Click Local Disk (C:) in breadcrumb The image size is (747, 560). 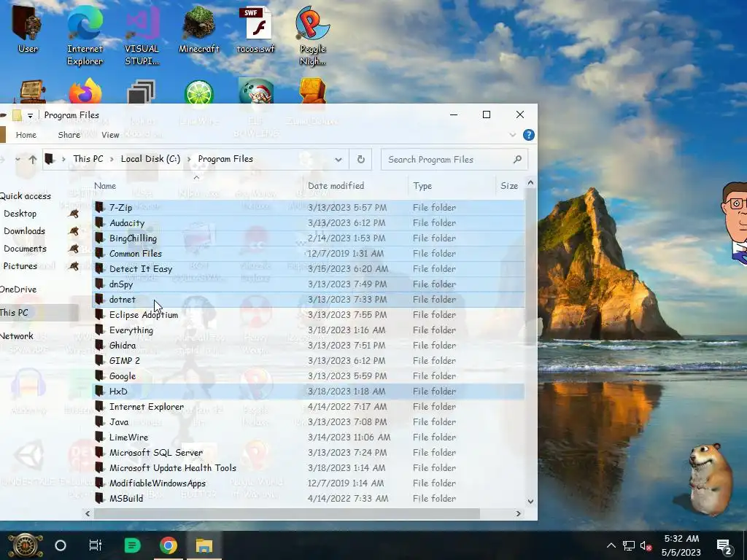pos(150,158)
